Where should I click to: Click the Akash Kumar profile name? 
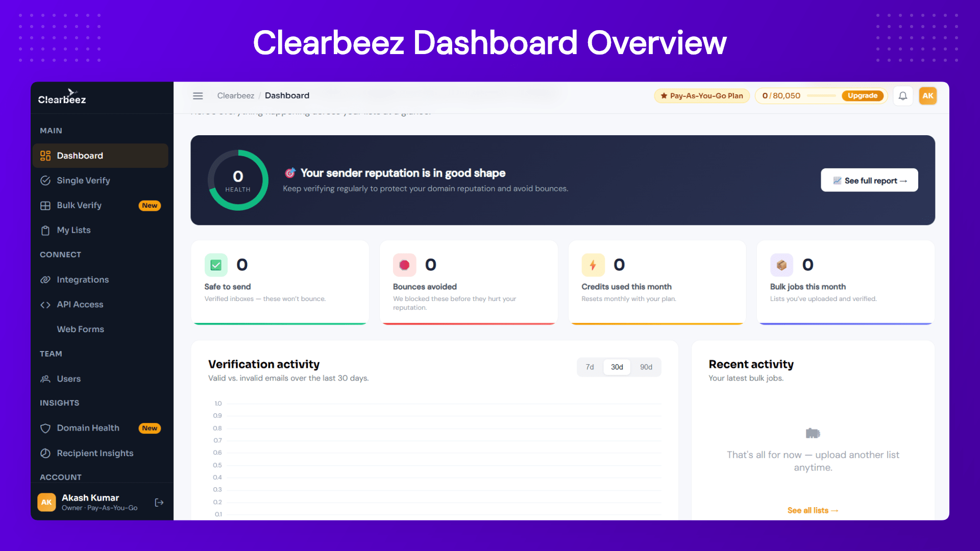[90, 498]
